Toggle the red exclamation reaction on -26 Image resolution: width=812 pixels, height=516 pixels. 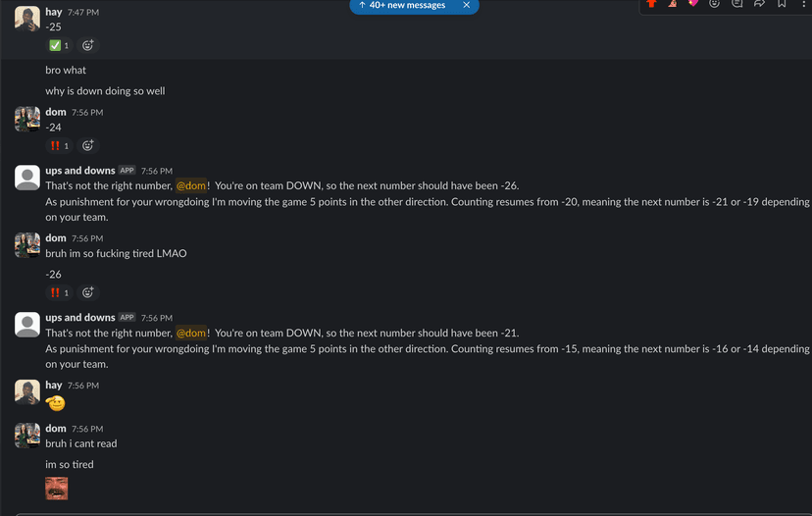[59, 292]
